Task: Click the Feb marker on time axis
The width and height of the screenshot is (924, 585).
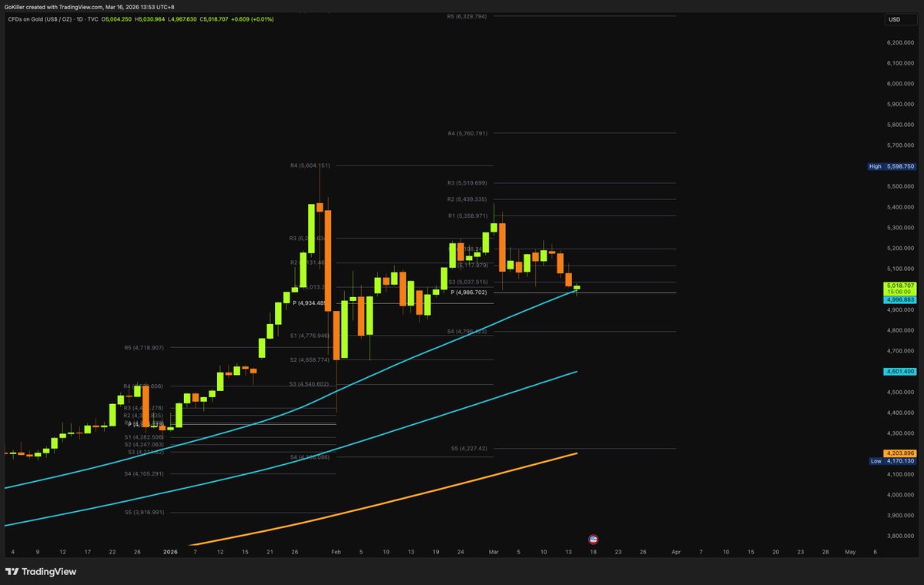Action: point(335,552)
